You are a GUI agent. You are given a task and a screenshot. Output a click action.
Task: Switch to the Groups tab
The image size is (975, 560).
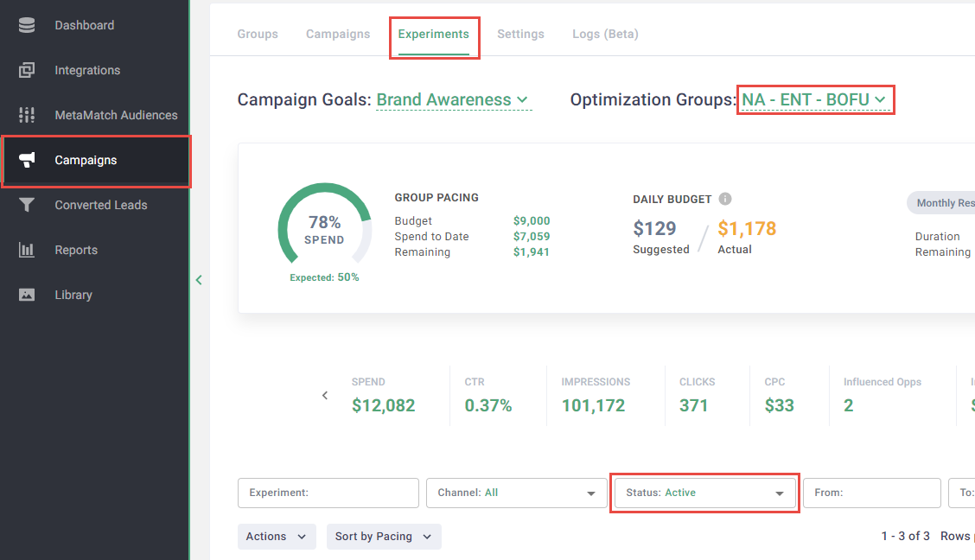(x=258, y=35)
